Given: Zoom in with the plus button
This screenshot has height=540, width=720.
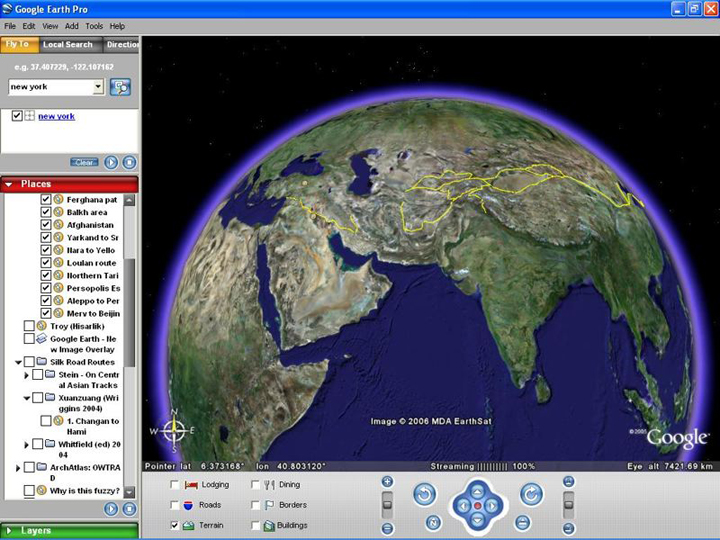Looking at the screenshot, I should click(x=388, y=482).
